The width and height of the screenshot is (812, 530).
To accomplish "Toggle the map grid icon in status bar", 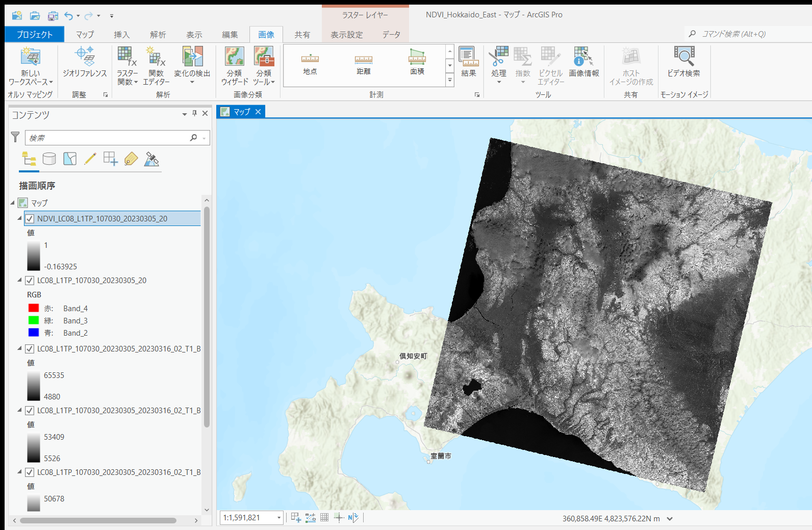I will pos(324,518).
